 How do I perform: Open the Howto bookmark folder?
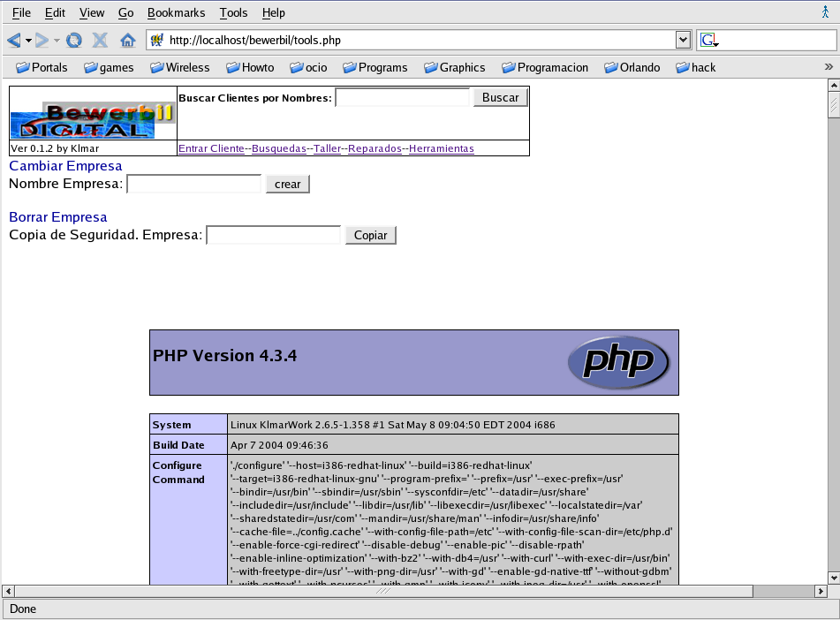point(250,67)
